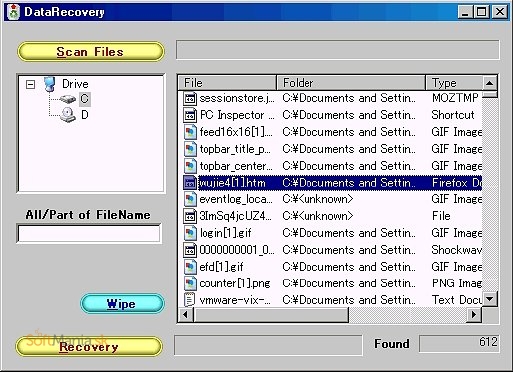Click the Drive computer icon
The height and width of the screenshot is (372, 513).
50,84
